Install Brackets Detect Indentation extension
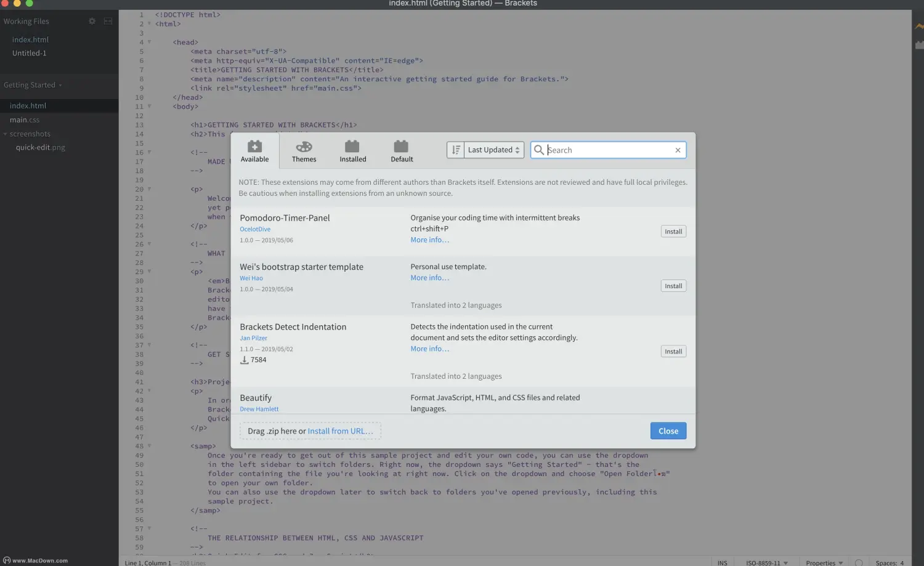 click(673, 352)
